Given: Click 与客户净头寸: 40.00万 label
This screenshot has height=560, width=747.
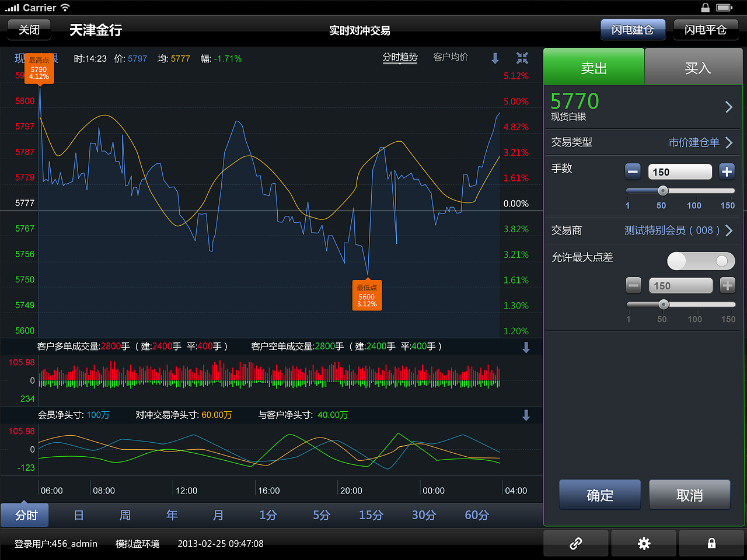Looking at the screenshot, I should [x=303, y=415].
